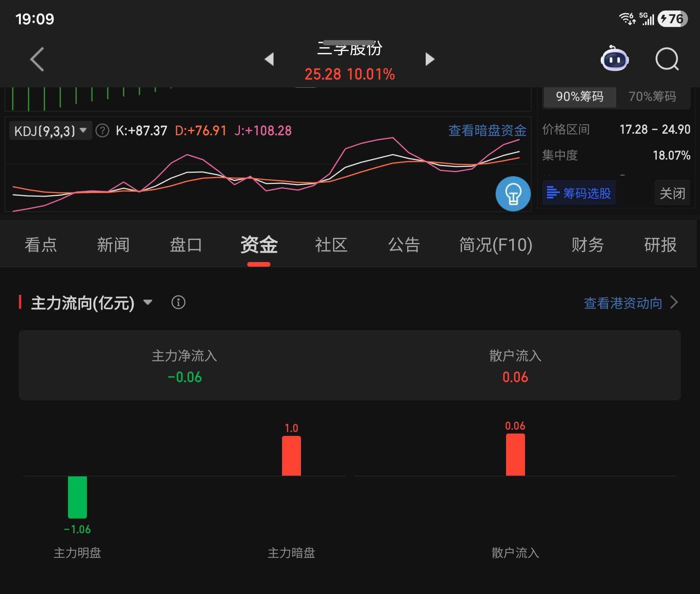Open the 公告 tab
700x594 pixels.
coord(404,245)
